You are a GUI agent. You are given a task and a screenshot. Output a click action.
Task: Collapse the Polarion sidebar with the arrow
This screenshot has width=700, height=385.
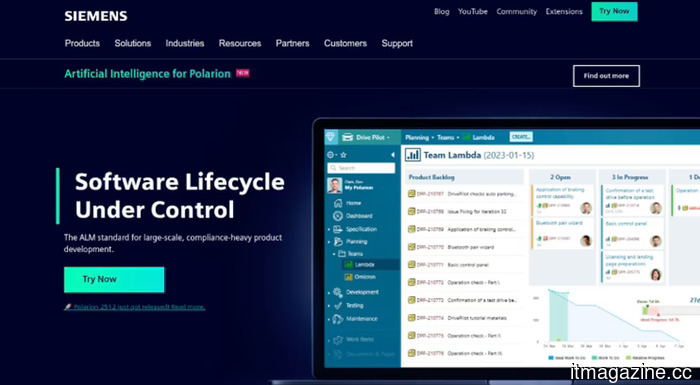coord(393,155)
